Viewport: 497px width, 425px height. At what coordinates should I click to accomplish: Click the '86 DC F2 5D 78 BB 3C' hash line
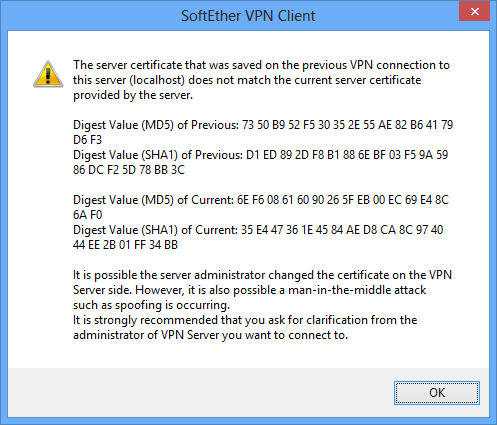coord(129,170)
